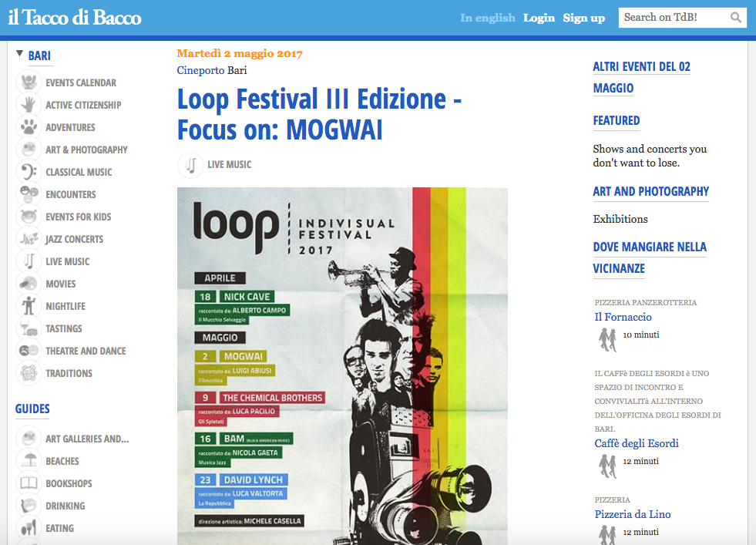Click the music note icon under the event title

190,165
